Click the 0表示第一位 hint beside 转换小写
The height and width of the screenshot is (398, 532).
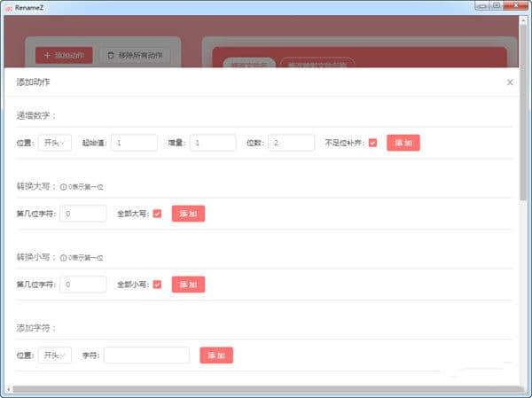(x=86, y=258)
